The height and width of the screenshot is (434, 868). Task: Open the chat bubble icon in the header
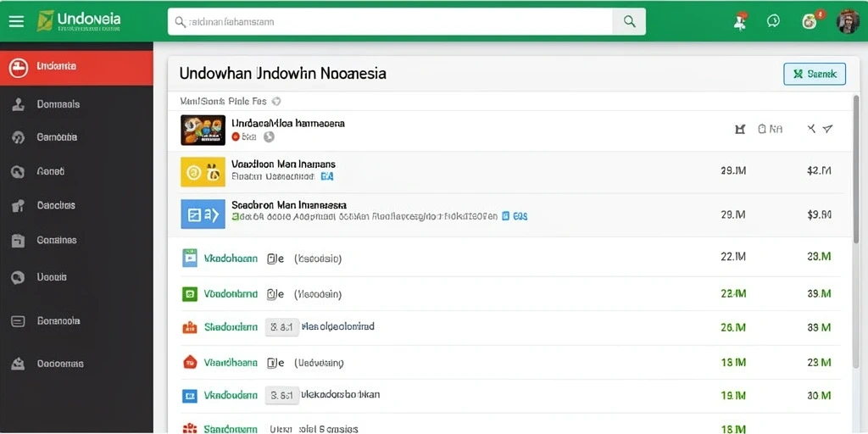pyautogui.click(x=773, y=21)
